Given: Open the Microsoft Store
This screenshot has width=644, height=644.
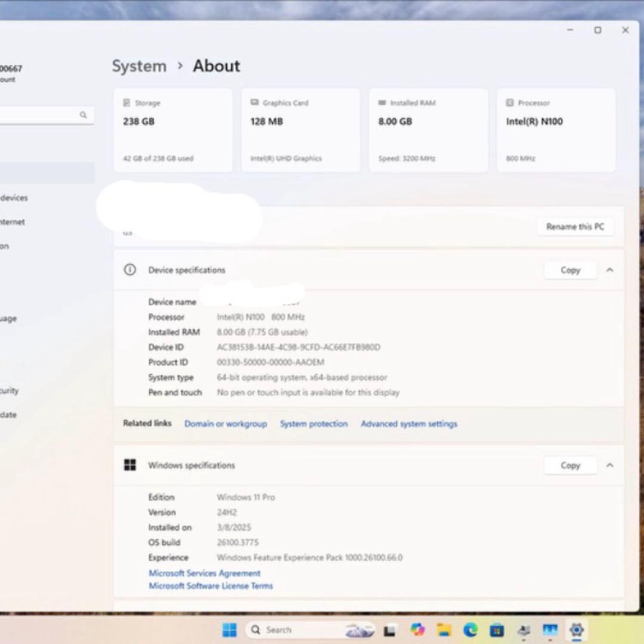Looking at the screenshot, I should tap(497, 630).
